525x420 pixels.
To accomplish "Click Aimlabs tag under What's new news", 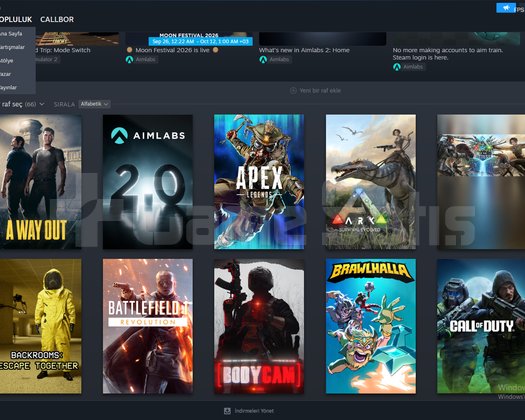I will pos(279,59).
